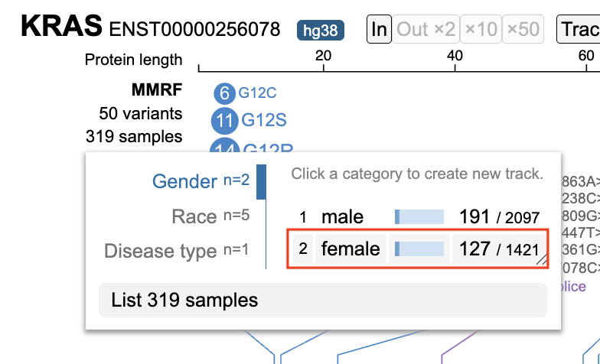
Task: Open the Disease type category tab
Action: pos(176,251)
